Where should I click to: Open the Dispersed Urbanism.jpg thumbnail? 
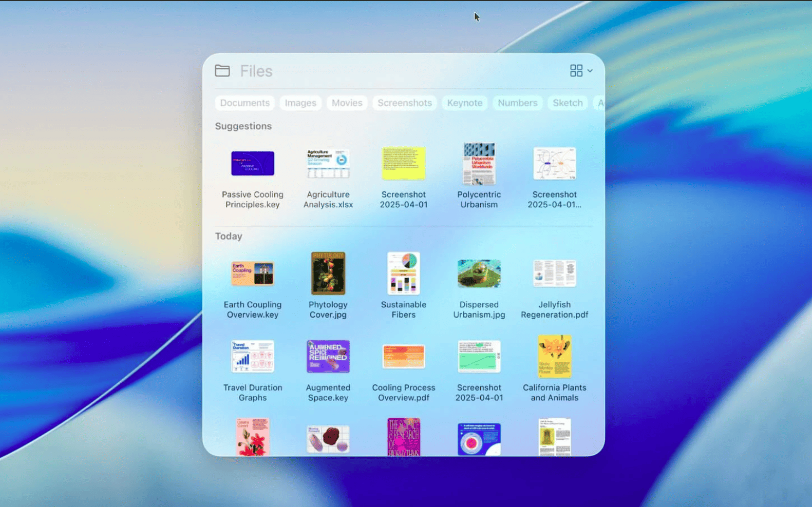pyautogui.click(x=479, y=274)
